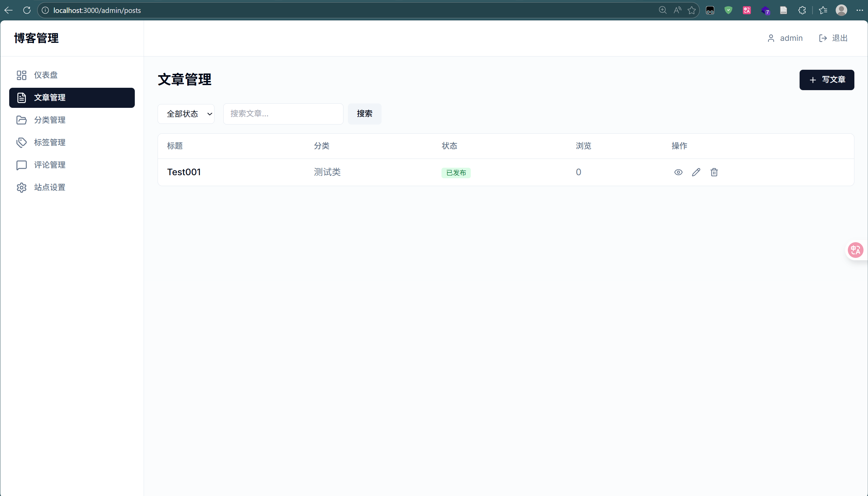Viewport: 868px width, 496px height.
Task: Expand the 全部状态 status dropdown
Action: click(186, 114)
